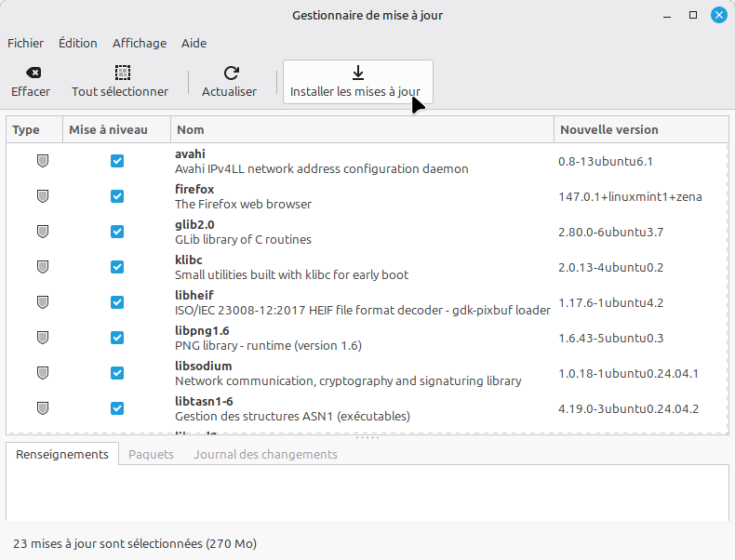Screen dimensions: 735x560
Task: Toggle the libpng1.6 update checkbox
Action: (117, 338)
